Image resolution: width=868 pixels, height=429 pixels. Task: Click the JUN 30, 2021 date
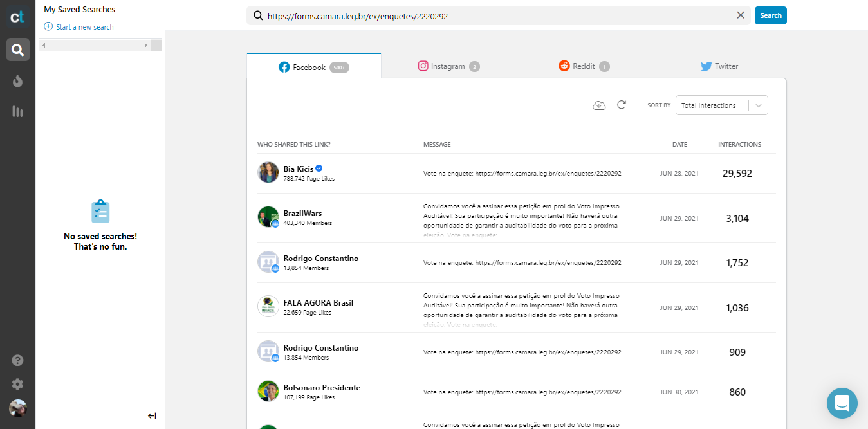(x=679, y=392)
